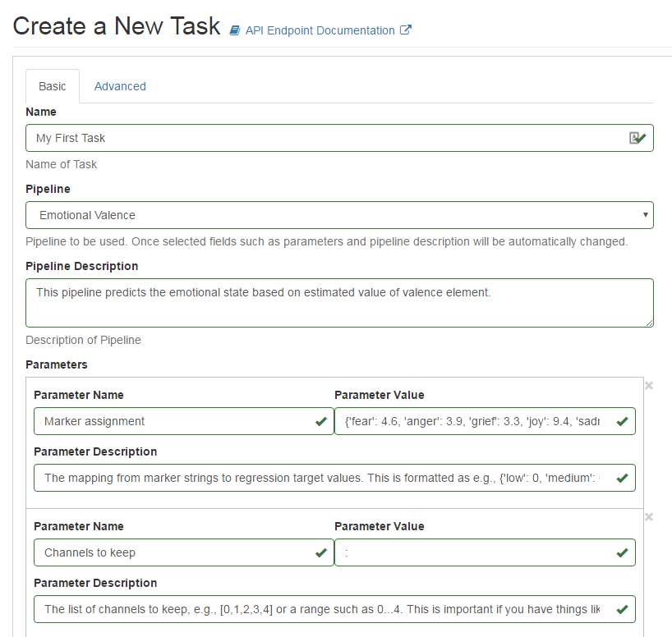Edit the list of channels description field
The image size is (672, 637).
[x=334, y=609]
